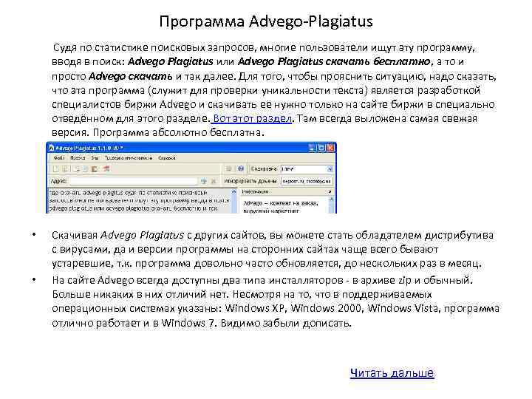The width and height of the screenshot is (532, 399).
Task: Minimize the Advego Plagiatus window
Action: pos(312,148)
